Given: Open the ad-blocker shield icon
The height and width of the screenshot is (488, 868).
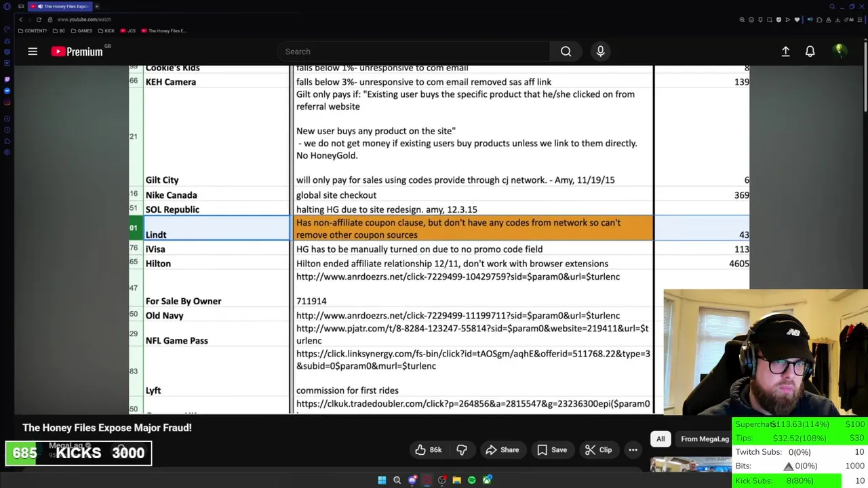Looking at the screenshot, I should [778, 20].
